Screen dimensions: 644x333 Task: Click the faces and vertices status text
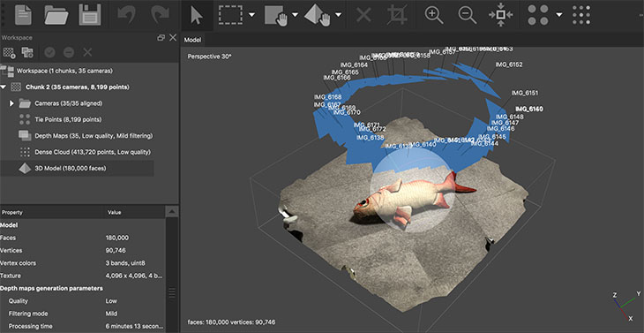coord(231,322)
